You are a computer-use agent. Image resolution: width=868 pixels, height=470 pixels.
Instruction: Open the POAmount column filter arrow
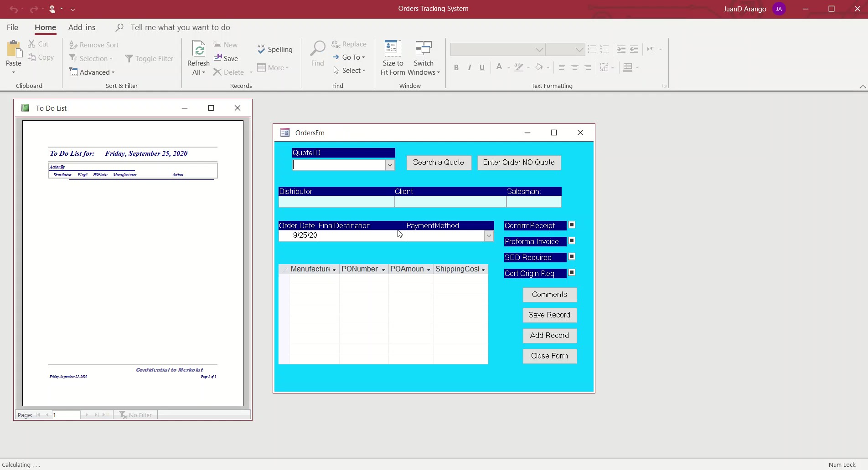(x=429, y=270)
